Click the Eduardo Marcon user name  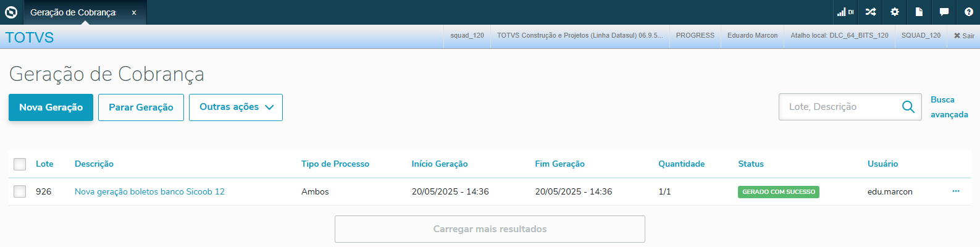pyautogui.click(x=752, y=36)
